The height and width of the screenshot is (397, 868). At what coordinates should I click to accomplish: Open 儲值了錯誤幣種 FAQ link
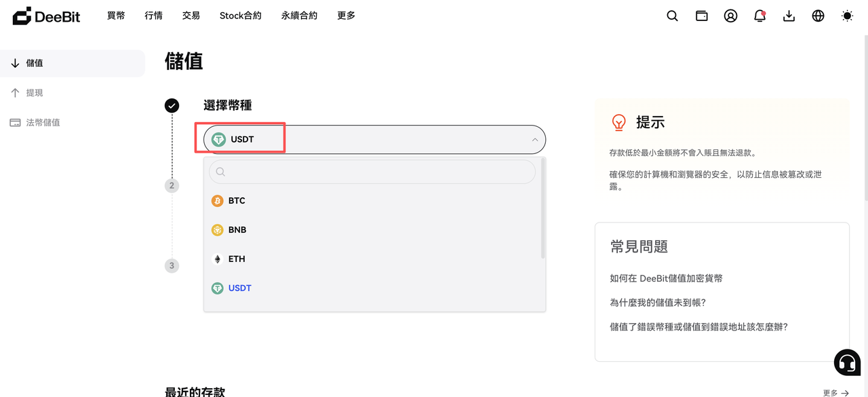(x=698, y=327)
